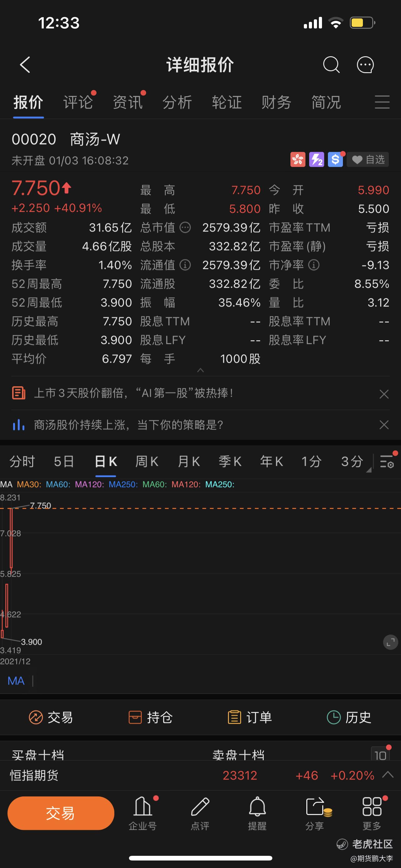401x868 pixels.
Task: Select the 1分 chart period
Action: 311,461
